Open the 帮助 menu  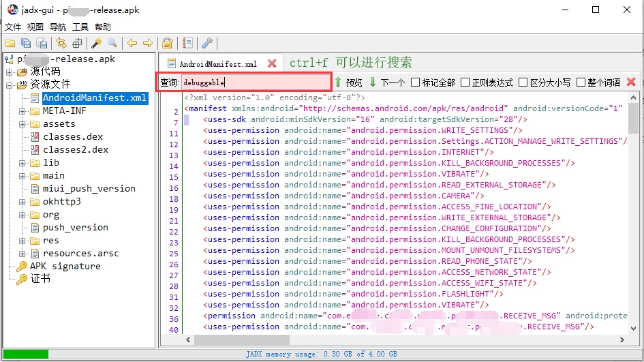coord(103,27)
